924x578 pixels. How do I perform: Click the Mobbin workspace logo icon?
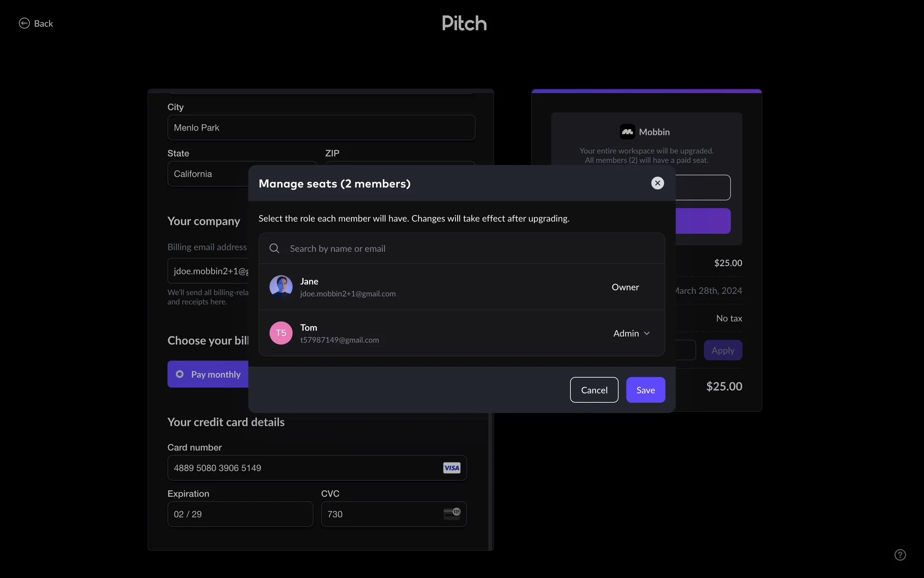[x=627, y=132]
